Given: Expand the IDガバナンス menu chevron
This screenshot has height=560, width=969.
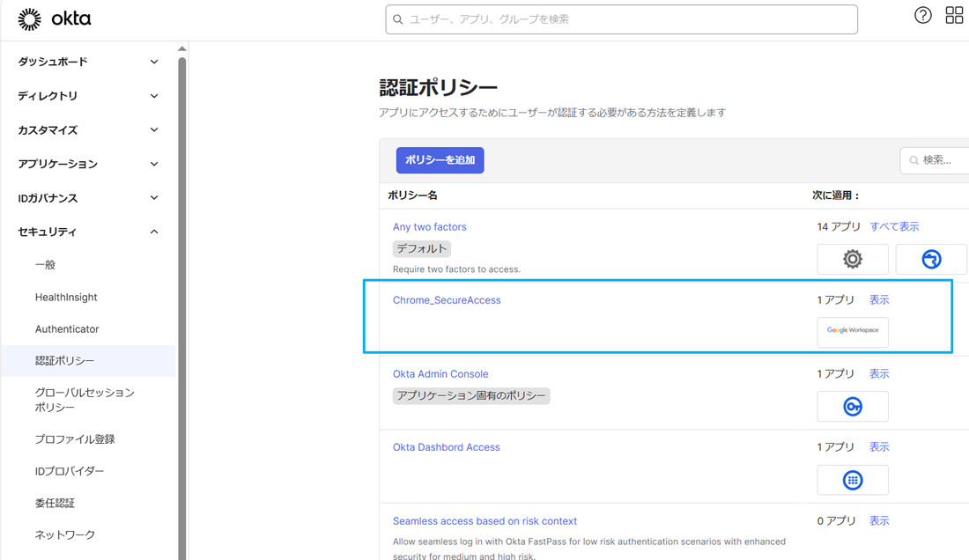Looking at the screenshot, I should pos(154,197).
